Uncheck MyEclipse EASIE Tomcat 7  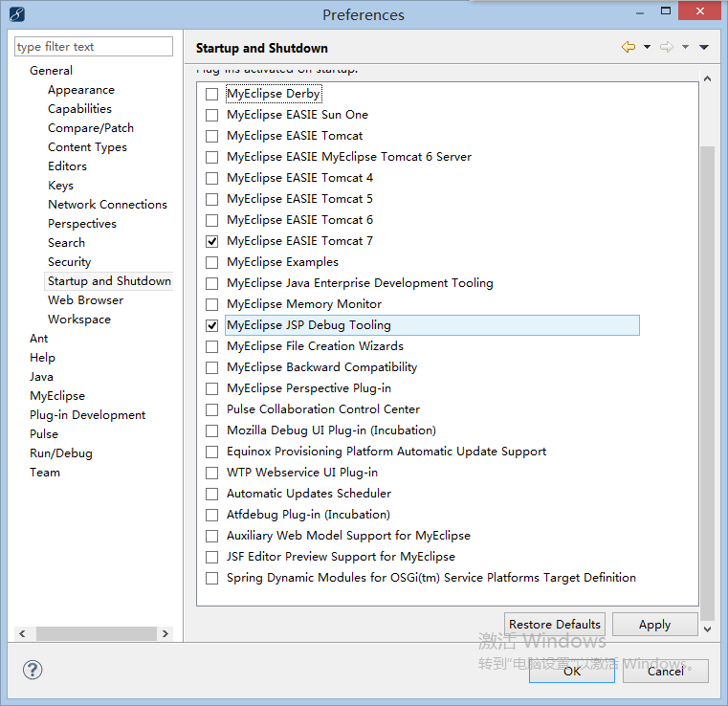click(x=211, y=241)
